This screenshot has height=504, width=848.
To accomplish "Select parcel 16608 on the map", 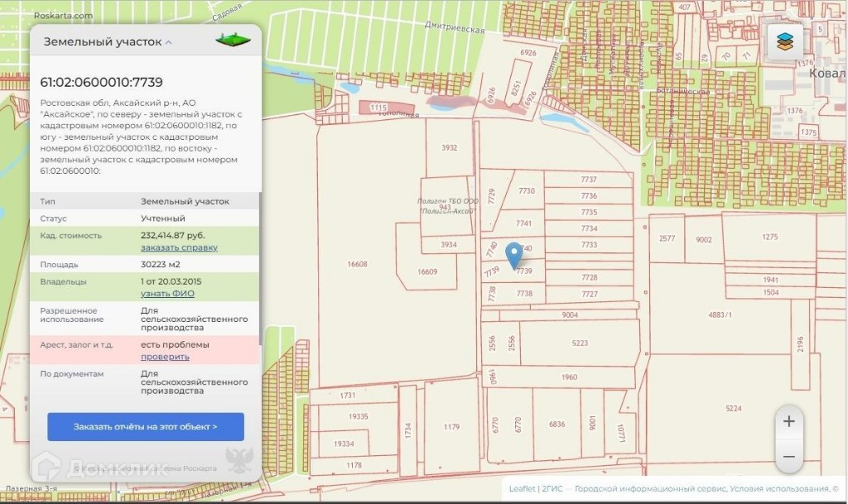I will pos(357,264).
